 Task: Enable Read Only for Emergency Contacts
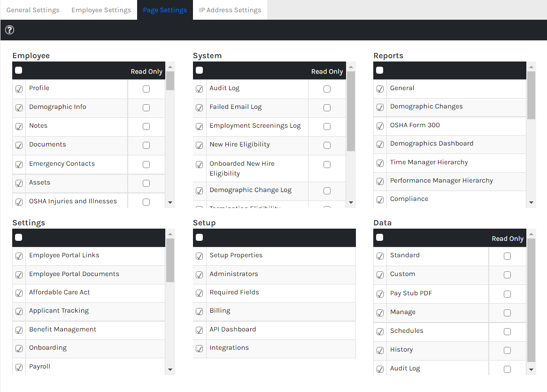click(146, 164)
